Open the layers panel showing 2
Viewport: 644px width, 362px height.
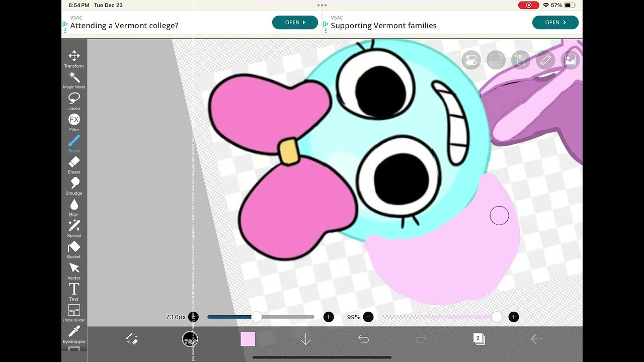coord(479,339)
